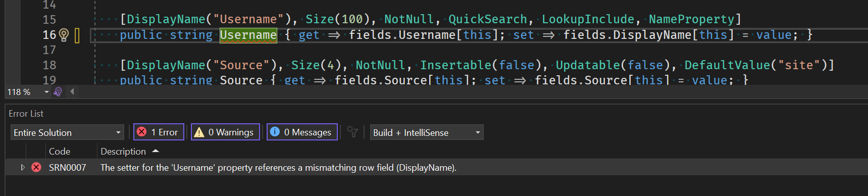
Task: Click the Error List panel title
Action: [x=26, y=114]
